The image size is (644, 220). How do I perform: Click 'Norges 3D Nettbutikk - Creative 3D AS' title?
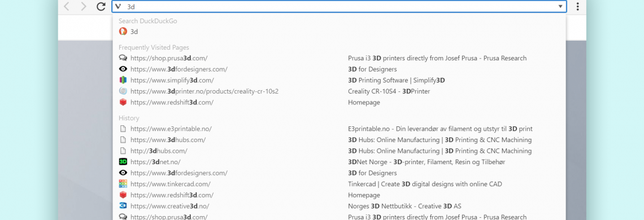(x=405, y=206)
